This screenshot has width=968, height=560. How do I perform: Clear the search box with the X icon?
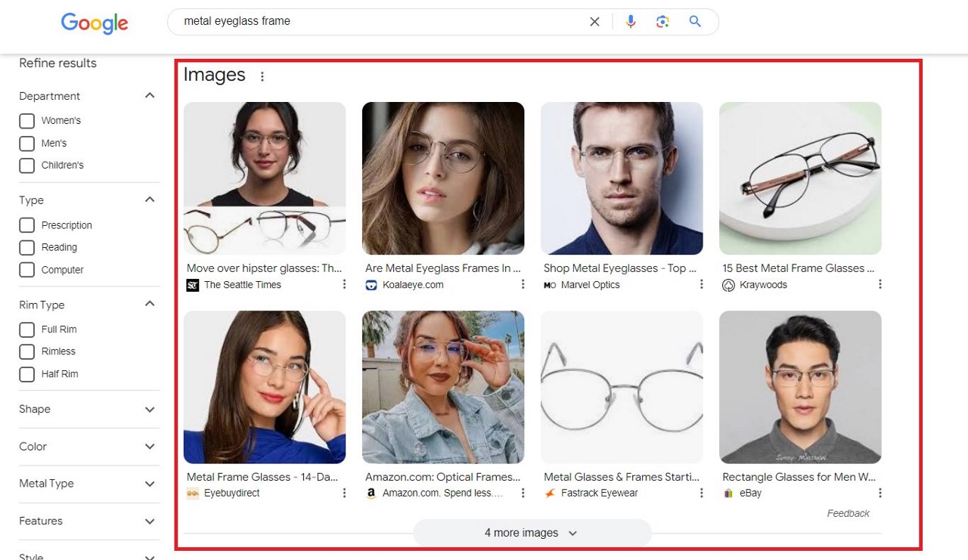tap(594, 22)
